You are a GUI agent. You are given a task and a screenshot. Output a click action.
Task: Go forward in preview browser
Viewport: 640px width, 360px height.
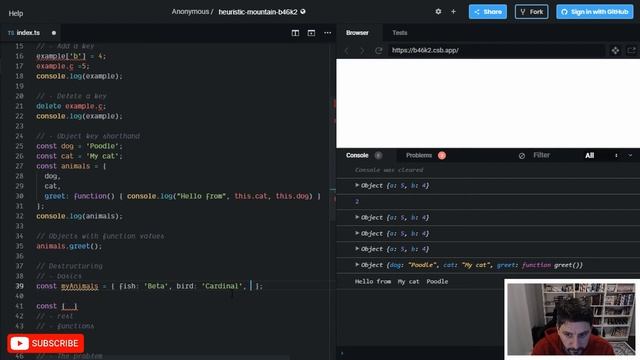[362, 51]
